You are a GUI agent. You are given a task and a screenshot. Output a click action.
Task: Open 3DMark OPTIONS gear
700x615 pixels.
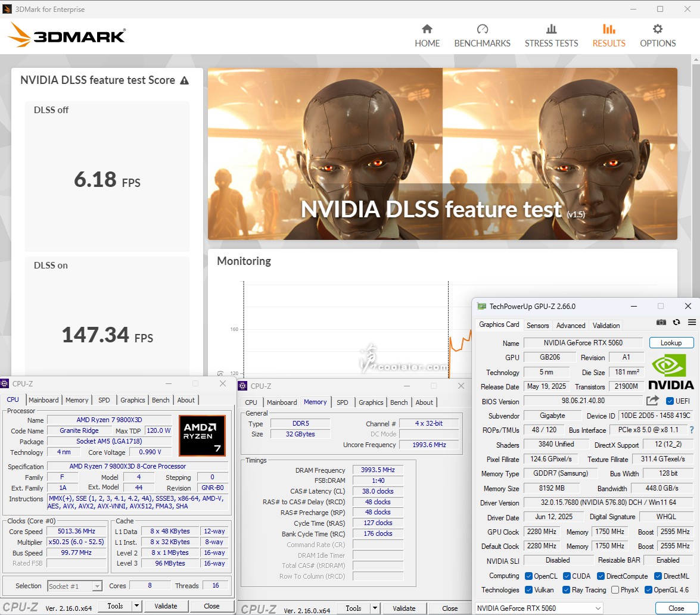click(658, 36)
